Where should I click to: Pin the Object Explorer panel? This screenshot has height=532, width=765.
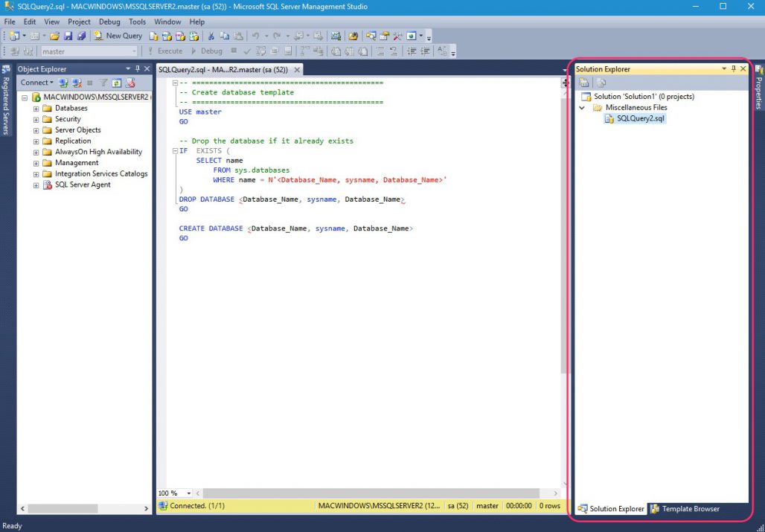138,68
